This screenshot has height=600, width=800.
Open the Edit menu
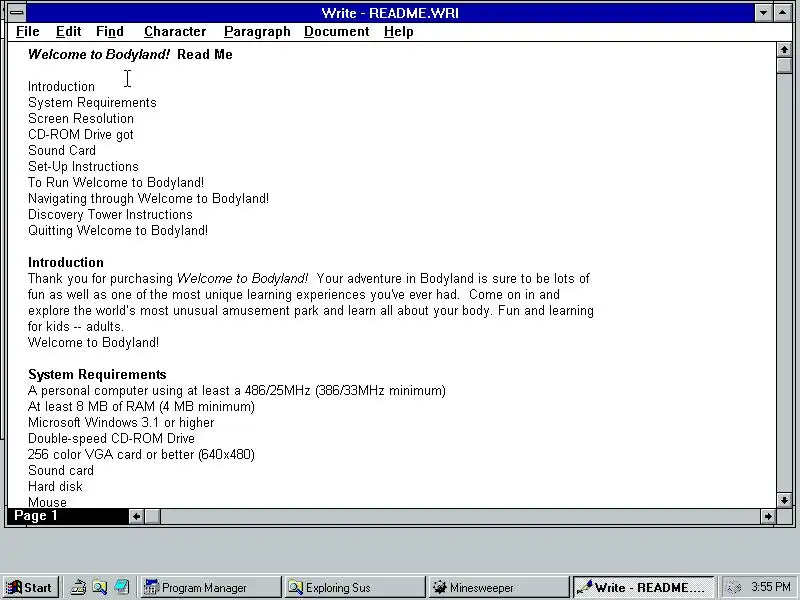[x=68, y=32]
